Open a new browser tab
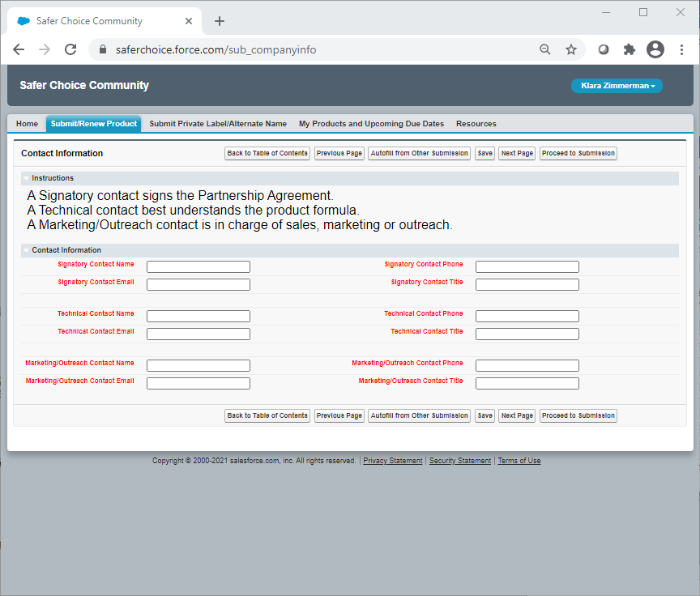The width and height of the screenshot is (700, 596). pyautogui.click(x=220, y=21)
